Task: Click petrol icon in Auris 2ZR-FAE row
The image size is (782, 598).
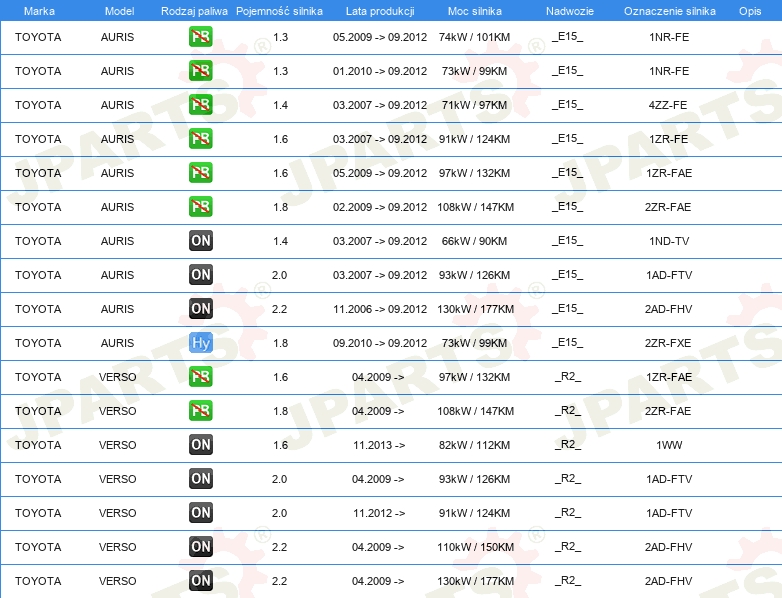Action: pyautogui.click(x=200, y=206)
